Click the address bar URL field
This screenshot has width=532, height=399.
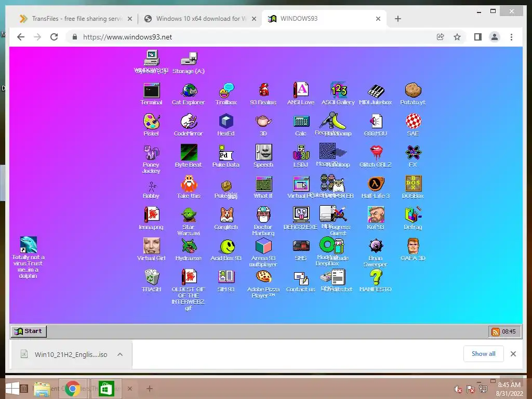click(251, 37)
